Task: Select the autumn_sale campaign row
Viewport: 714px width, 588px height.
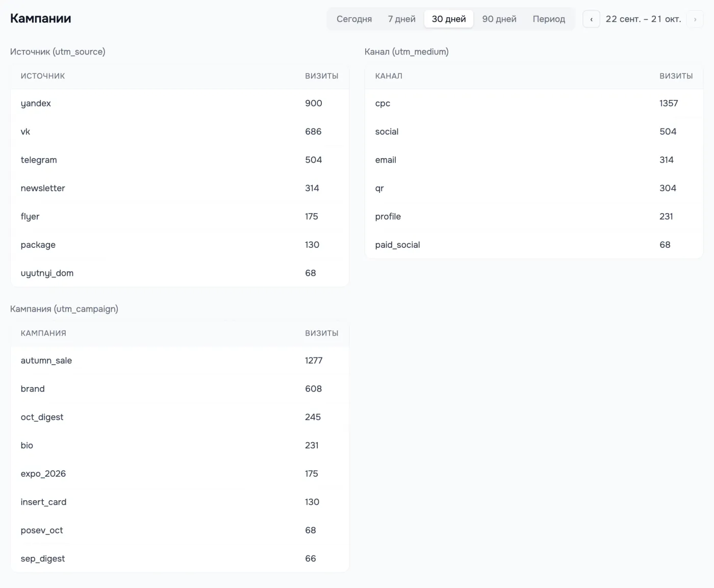Action: pos(180,361)
